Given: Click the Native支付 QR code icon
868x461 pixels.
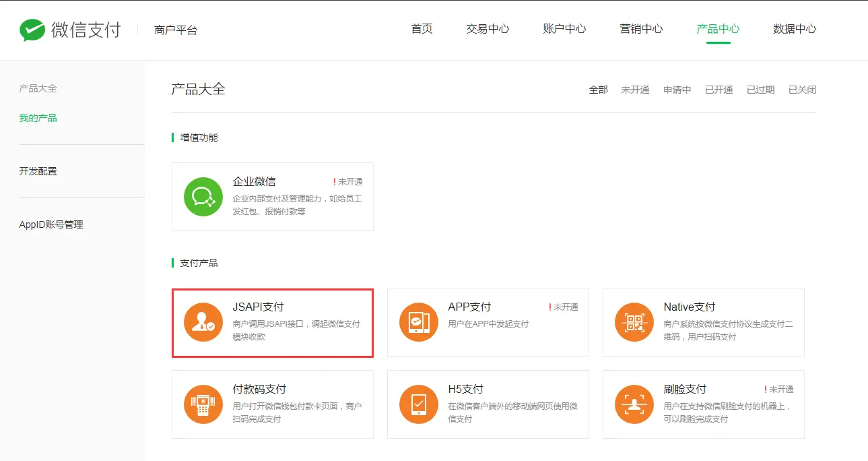Looking at the screenshot, I should point(634,322).
